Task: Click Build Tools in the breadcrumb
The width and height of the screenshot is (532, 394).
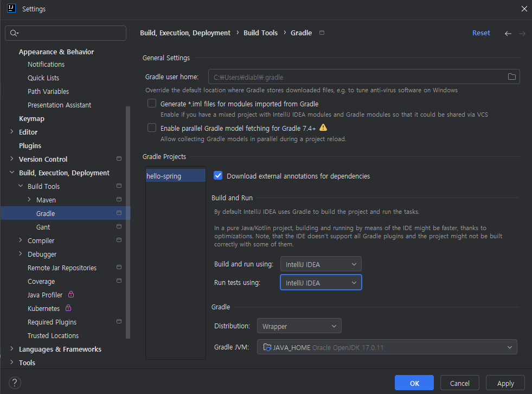Action: (x=260, y=33)
